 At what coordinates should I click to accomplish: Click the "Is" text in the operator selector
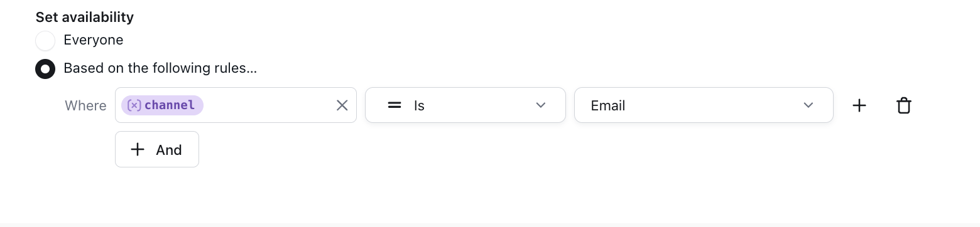pyautogui.click(x=419, y=106)
